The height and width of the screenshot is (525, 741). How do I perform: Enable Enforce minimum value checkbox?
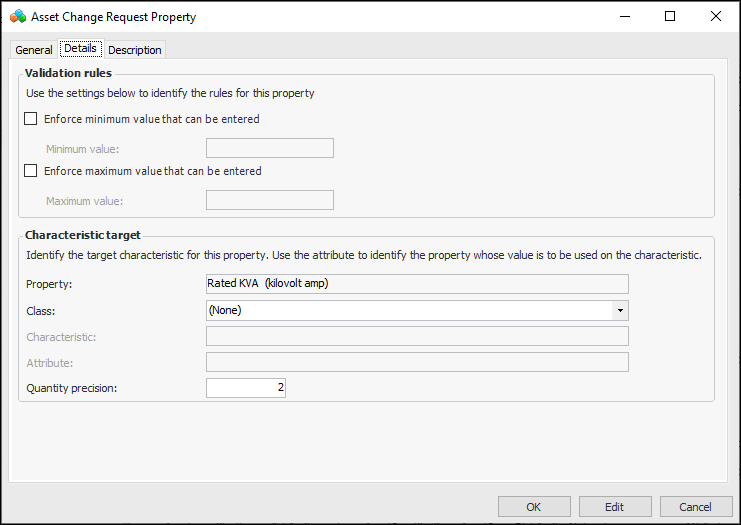coord(31,119)
